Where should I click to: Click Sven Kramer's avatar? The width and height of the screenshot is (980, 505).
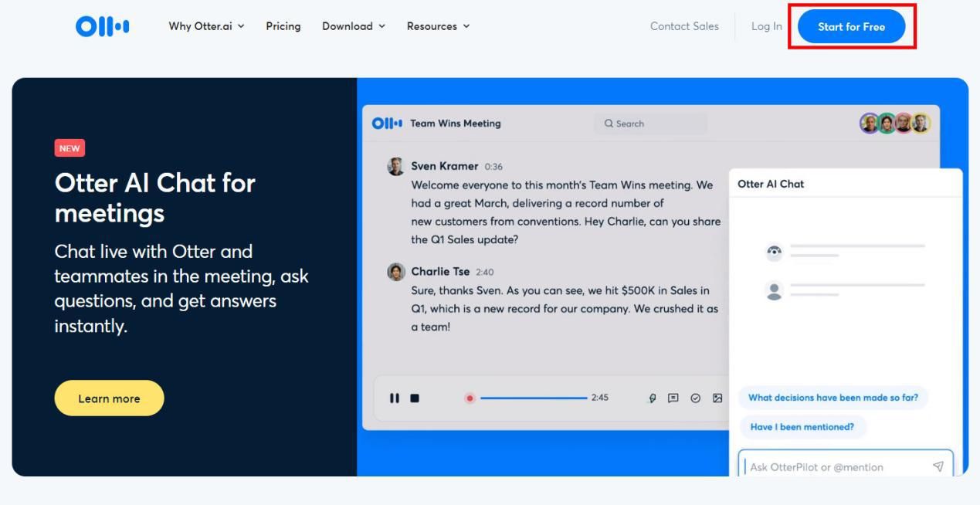(x=395, y=166)
